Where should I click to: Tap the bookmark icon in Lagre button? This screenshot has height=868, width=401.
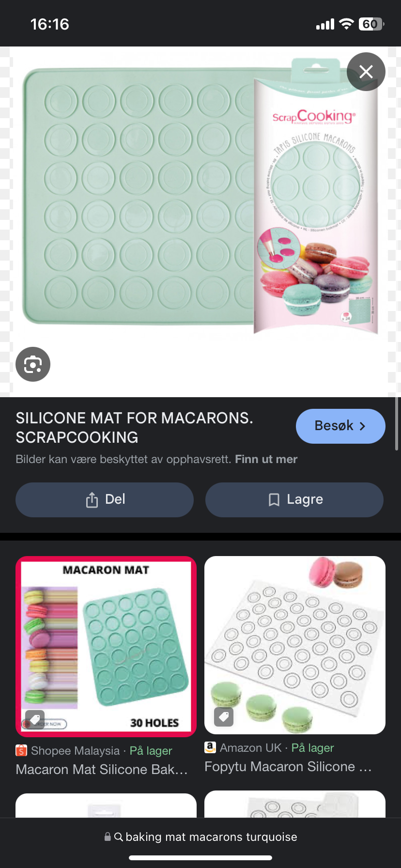tap(274, 499)
